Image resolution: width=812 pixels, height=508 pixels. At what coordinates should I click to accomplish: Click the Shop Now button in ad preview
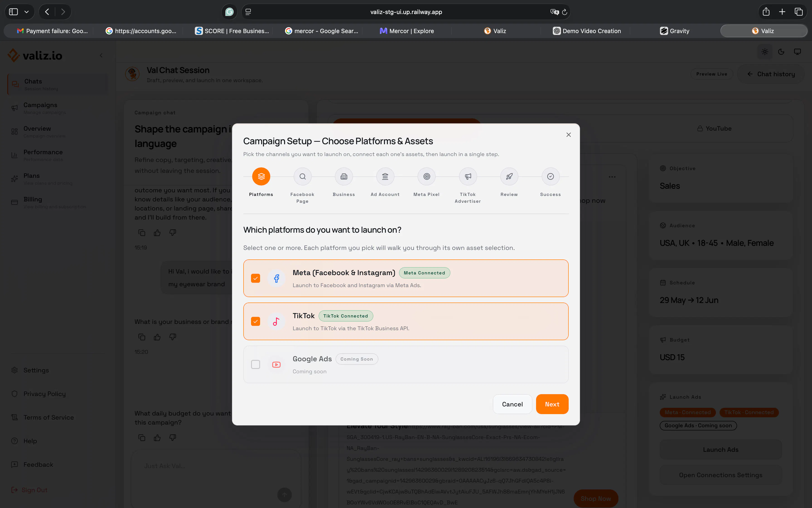[596, 499]
